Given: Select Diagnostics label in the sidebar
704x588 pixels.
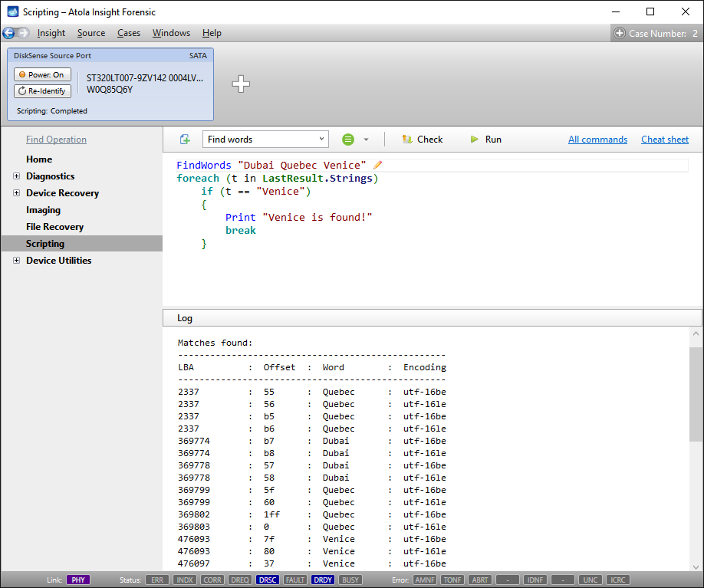Looking at the screenshot, I should pyautogui.click(x=51, y=176).
